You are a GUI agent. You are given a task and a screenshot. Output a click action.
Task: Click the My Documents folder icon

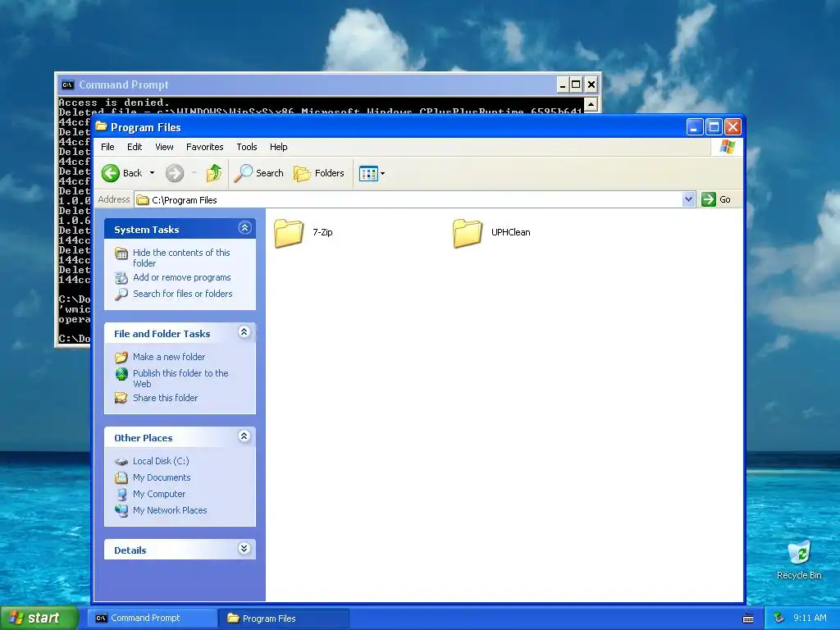pos(121,477)
